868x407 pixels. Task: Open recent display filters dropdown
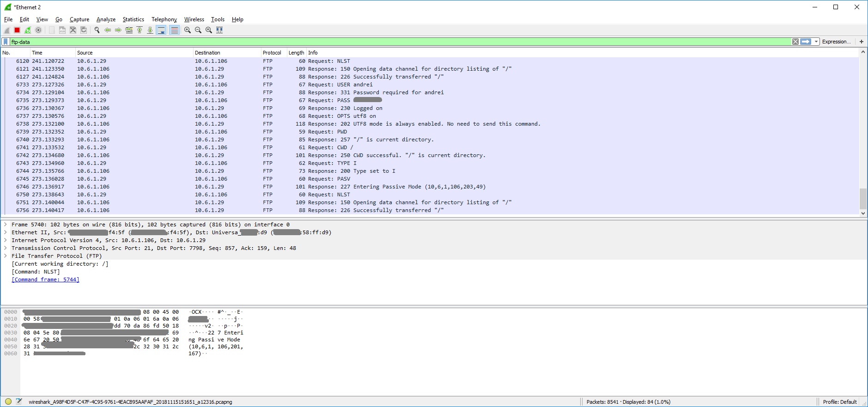tap(816, 42)
